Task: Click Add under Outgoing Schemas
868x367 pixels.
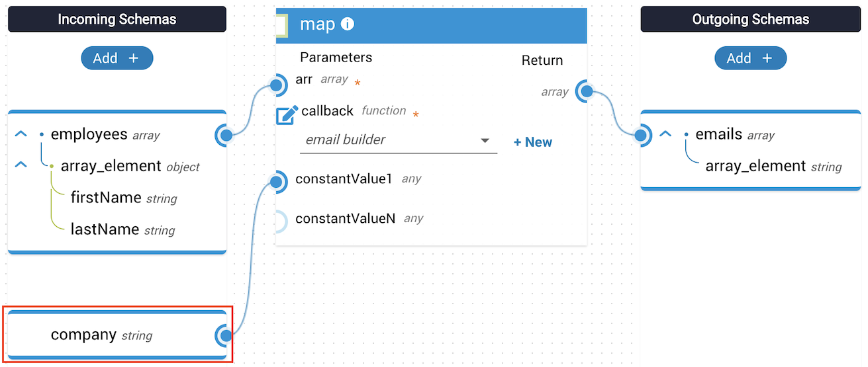Action: pyautogui.click(x=750, y=58)
